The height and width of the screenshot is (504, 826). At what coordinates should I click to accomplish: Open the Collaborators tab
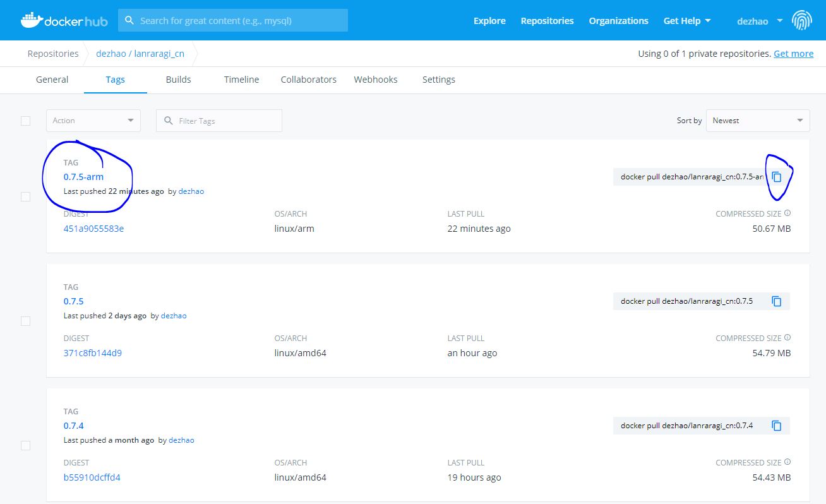[308, 80]
